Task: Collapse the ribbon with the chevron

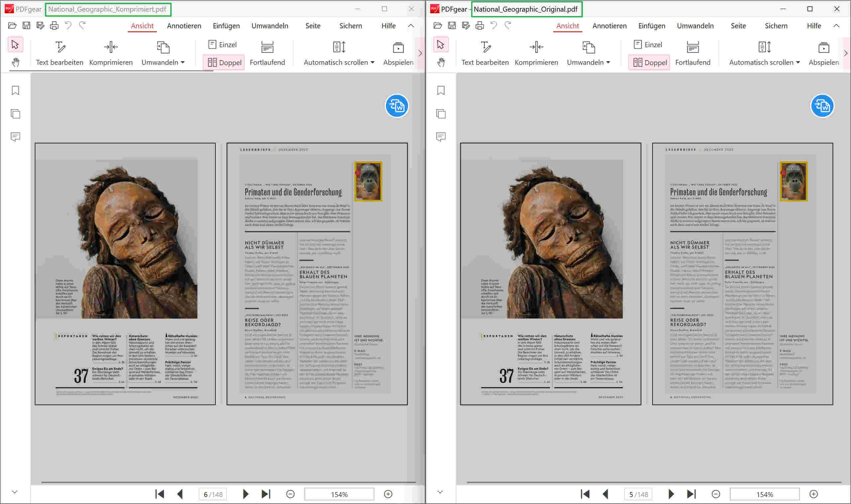Action: pyautogui.click(x=411, y=26)
